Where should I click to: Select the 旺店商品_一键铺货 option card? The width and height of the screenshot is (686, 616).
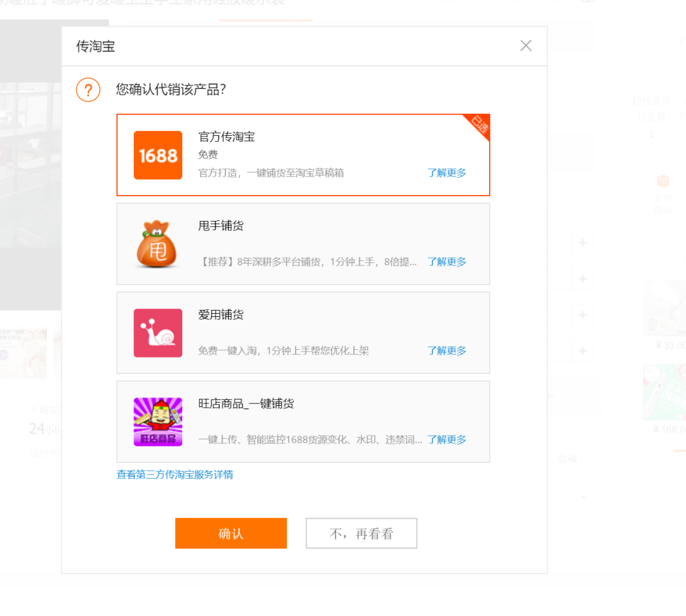point(303,422)
